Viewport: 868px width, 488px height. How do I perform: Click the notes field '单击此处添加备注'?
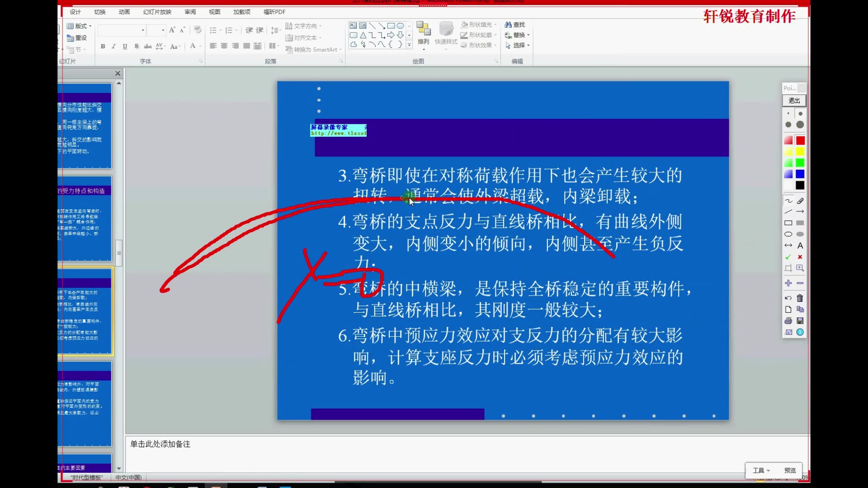click(x=160, y=444)
